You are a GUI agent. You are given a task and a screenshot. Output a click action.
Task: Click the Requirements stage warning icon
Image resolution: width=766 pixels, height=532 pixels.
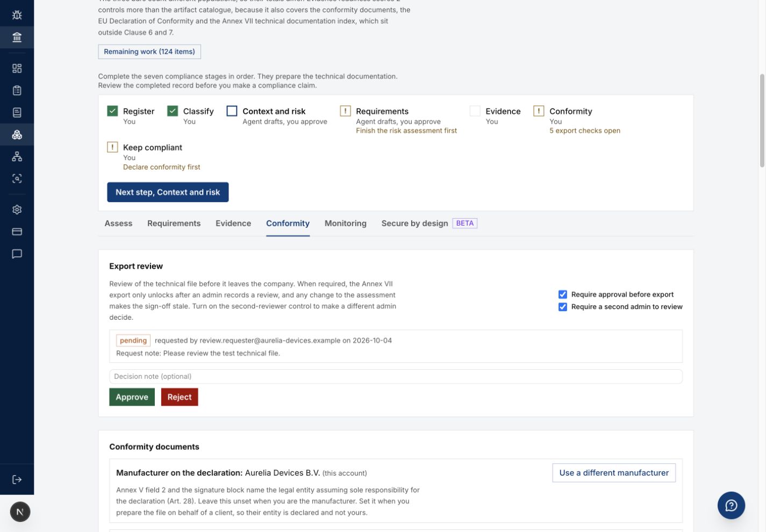[x=345, y=111]
